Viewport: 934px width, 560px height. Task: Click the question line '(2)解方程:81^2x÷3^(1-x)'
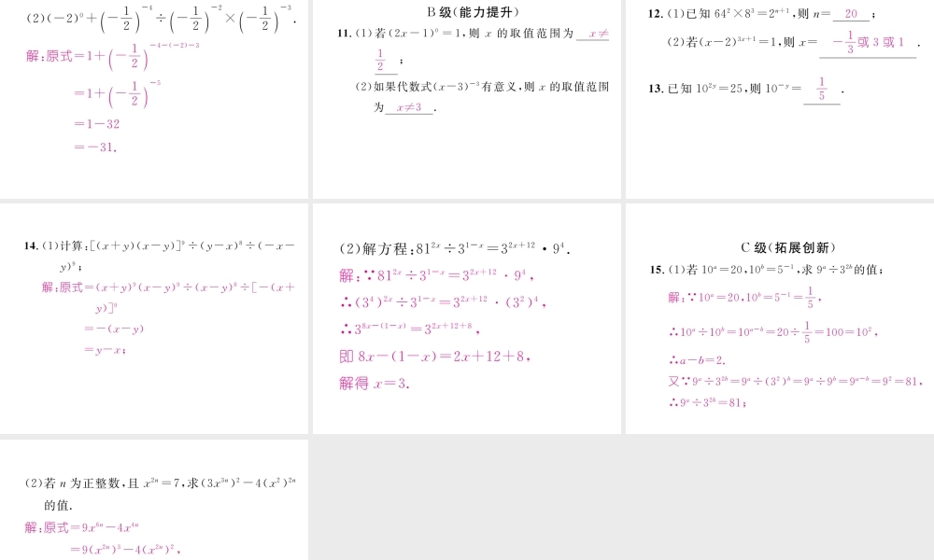[455, 249]
